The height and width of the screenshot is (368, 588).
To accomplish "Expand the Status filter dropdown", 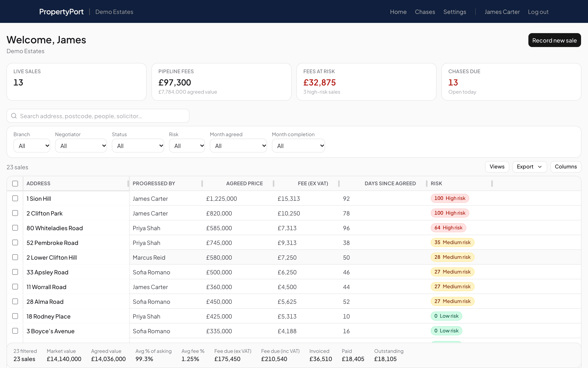I will (x=138, y=146).
